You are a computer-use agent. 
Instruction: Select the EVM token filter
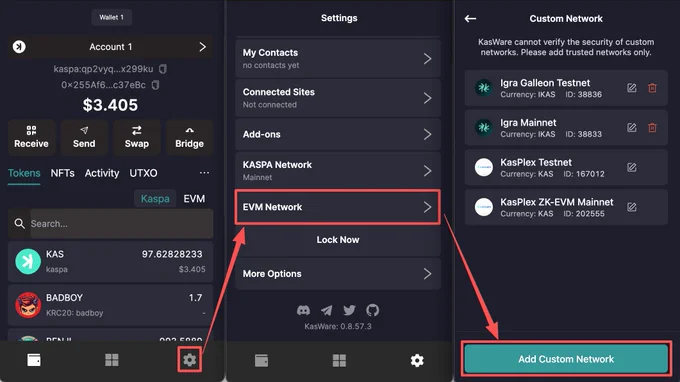point(194,199)
